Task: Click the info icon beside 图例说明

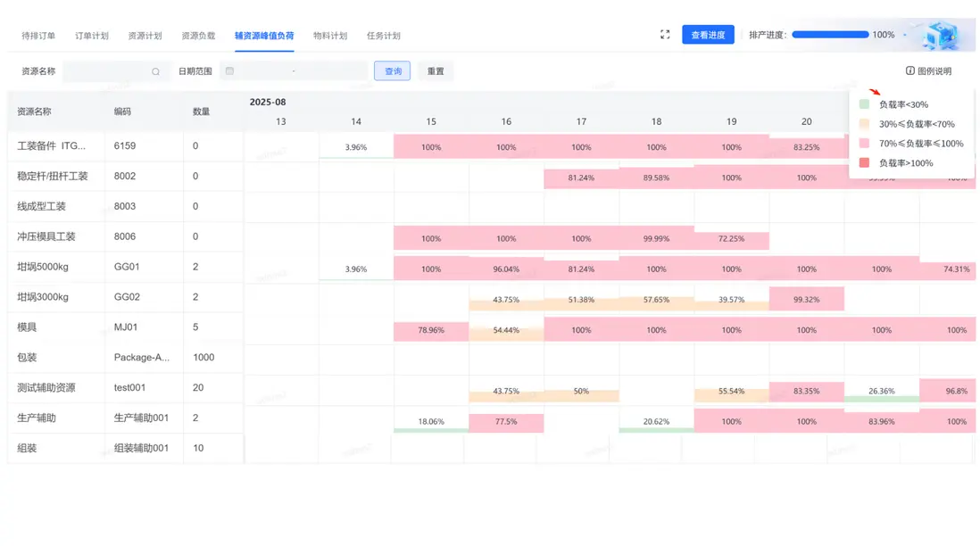Action: pyautogui.click(x=910, y=71)
